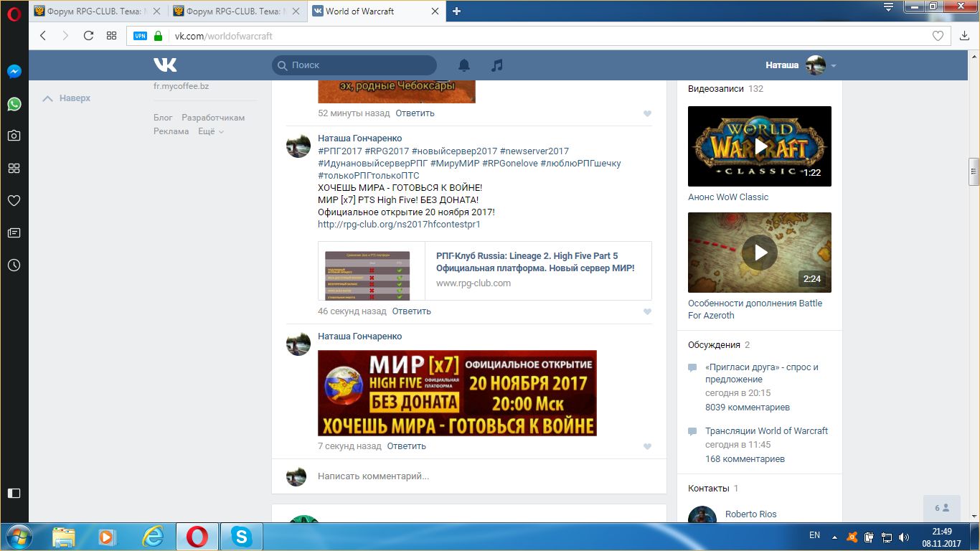980x551 pixels.
Task: Bookmark page with address bar heart icon
Action: (938, 36)
